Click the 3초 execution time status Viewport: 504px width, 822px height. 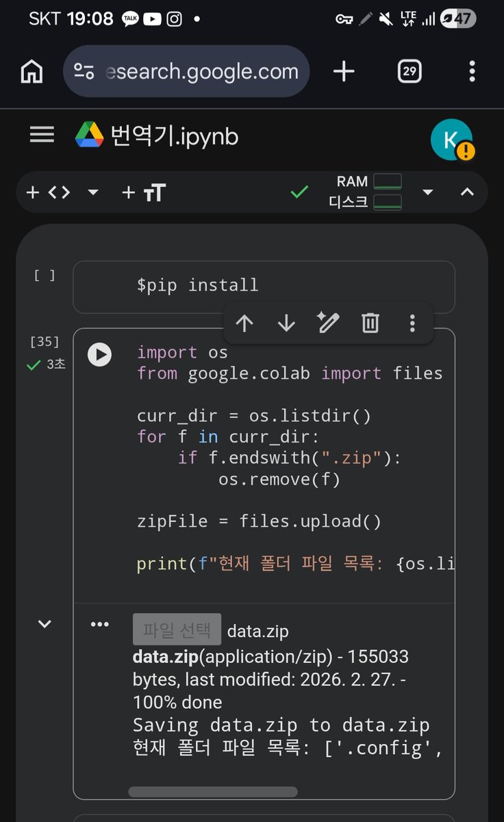(x=46, y=364)
